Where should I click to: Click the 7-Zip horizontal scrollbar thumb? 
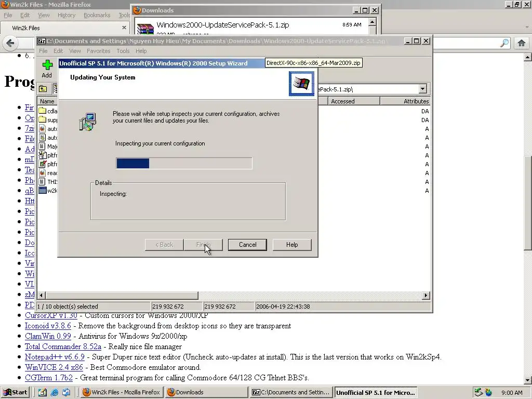coord(122,296)
